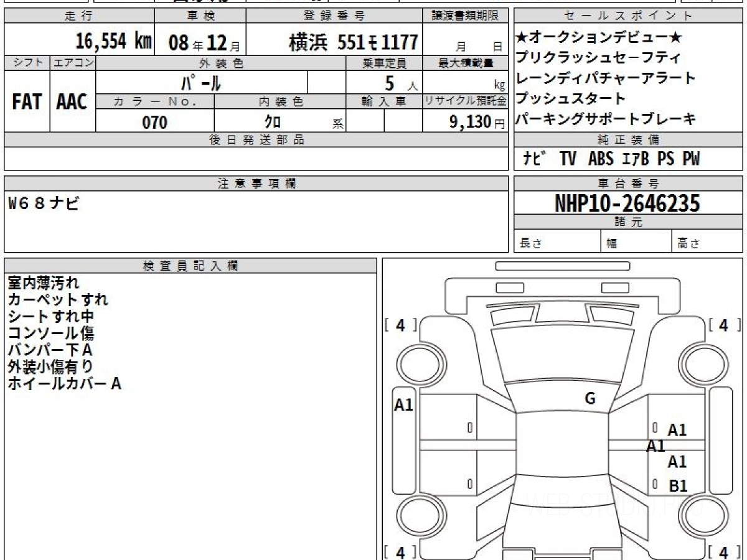This screenshot has height=560, width=747.
Task: Select the 高さ dimension cell
Action: (x=708, y=242)
